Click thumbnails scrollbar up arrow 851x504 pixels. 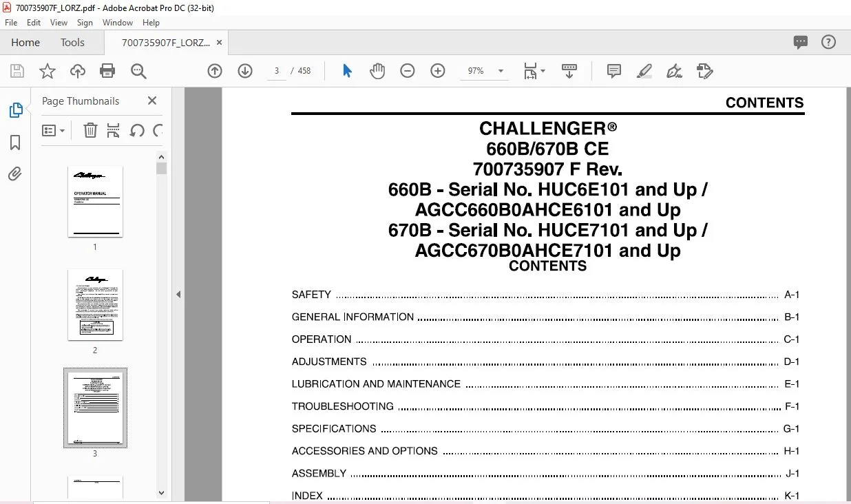click(162, 156)
